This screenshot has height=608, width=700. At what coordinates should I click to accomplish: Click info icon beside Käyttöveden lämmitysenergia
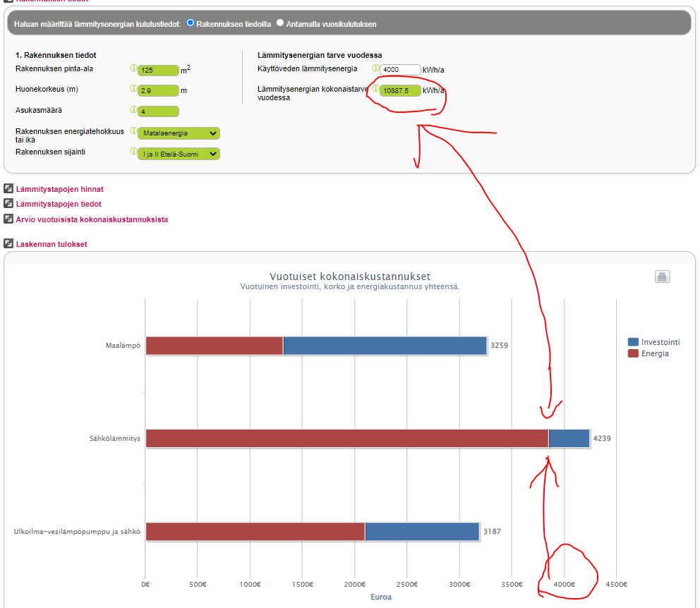tap(375, 68)
